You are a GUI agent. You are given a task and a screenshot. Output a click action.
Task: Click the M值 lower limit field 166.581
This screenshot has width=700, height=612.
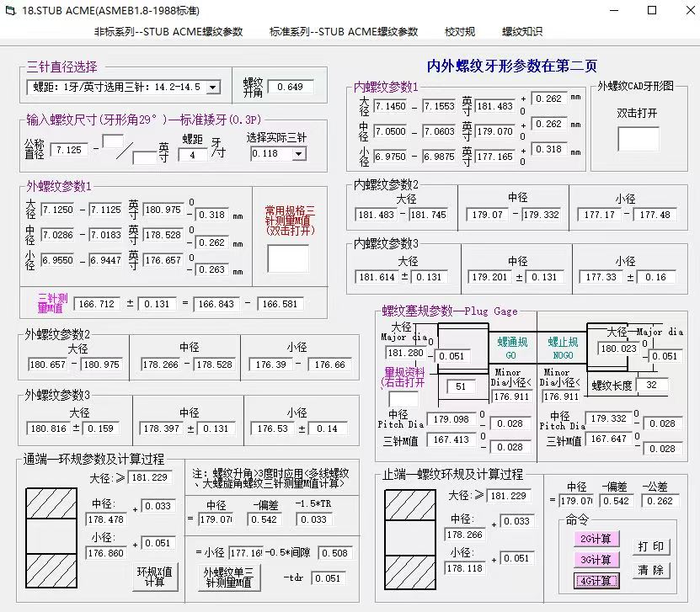[280, 304]
